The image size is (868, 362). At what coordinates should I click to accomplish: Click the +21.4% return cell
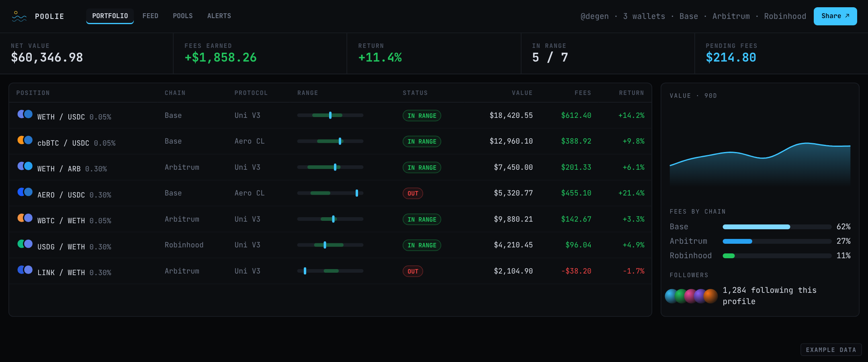(x=631, y=193)
